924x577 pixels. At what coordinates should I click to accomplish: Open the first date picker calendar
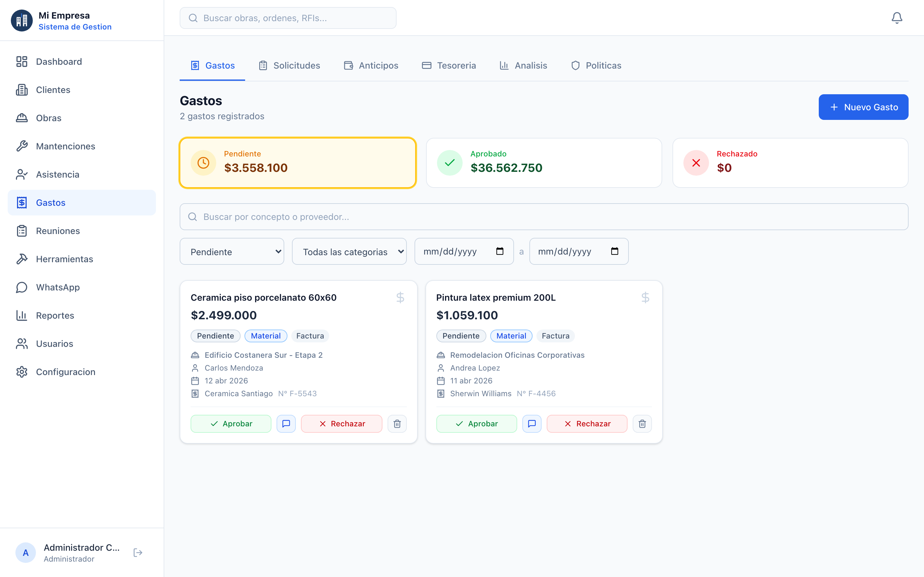[500, 251]
